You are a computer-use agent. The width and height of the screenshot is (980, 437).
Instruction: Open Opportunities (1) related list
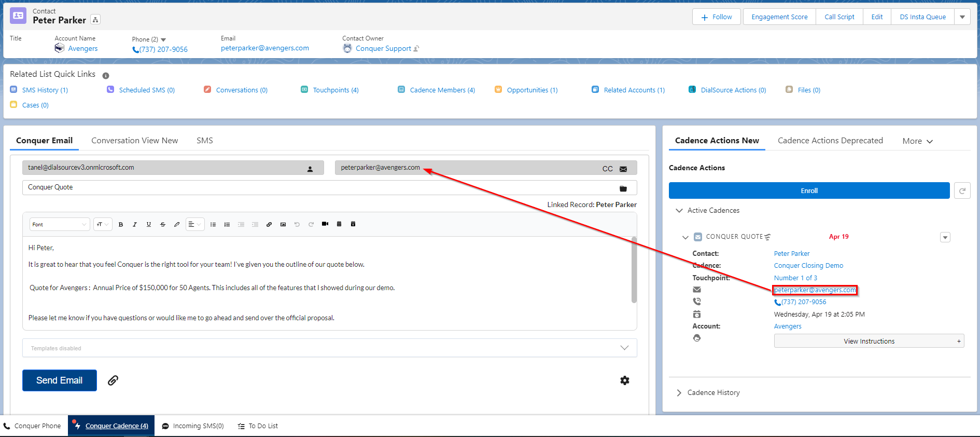[x=532, y=90]
